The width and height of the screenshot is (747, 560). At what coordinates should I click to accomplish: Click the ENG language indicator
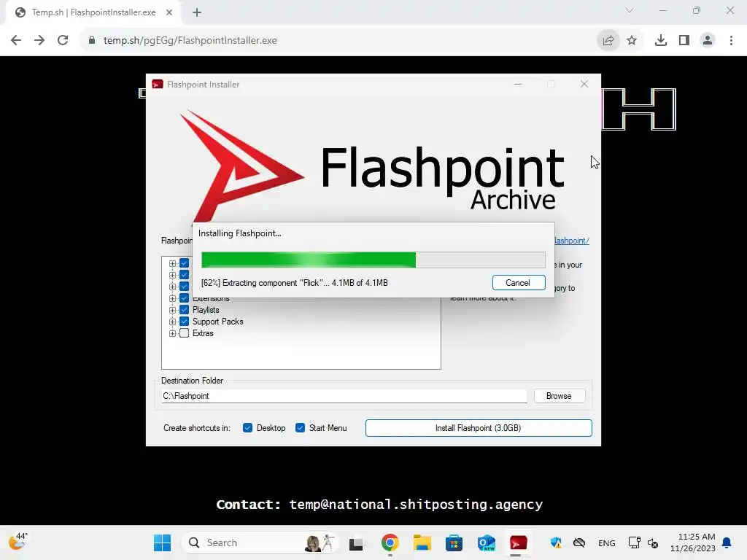click(x=607, y=543)
